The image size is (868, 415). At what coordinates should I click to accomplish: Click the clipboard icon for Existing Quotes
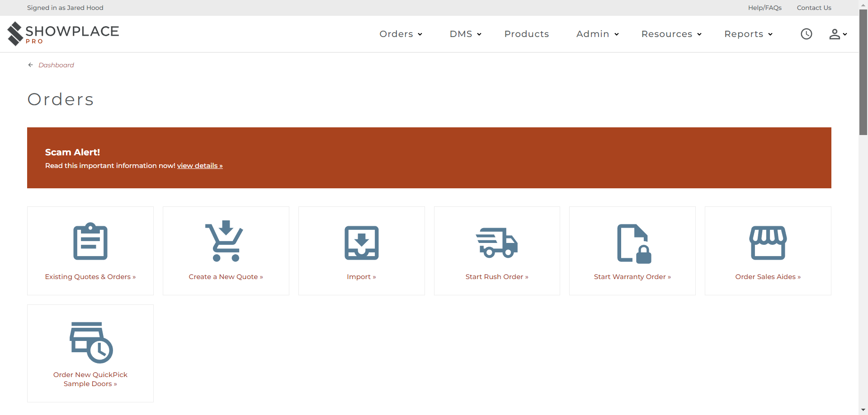90,241
